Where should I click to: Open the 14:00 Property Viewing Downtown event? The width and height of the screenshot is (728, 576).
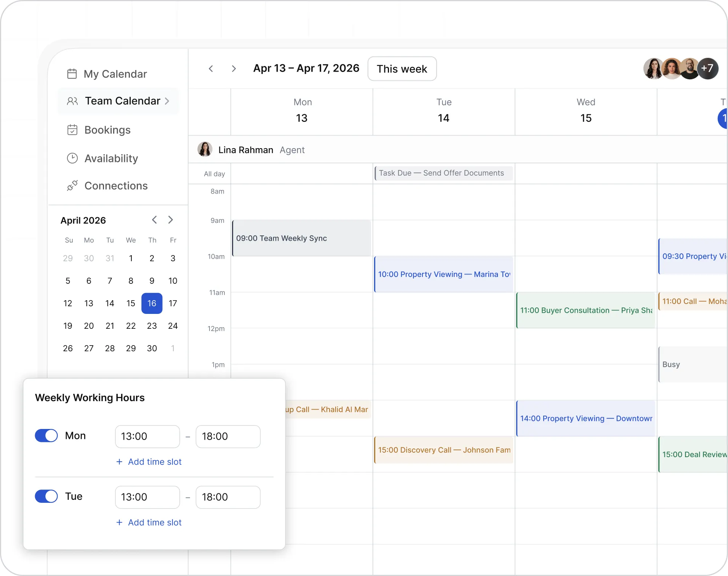pos(586,418)
